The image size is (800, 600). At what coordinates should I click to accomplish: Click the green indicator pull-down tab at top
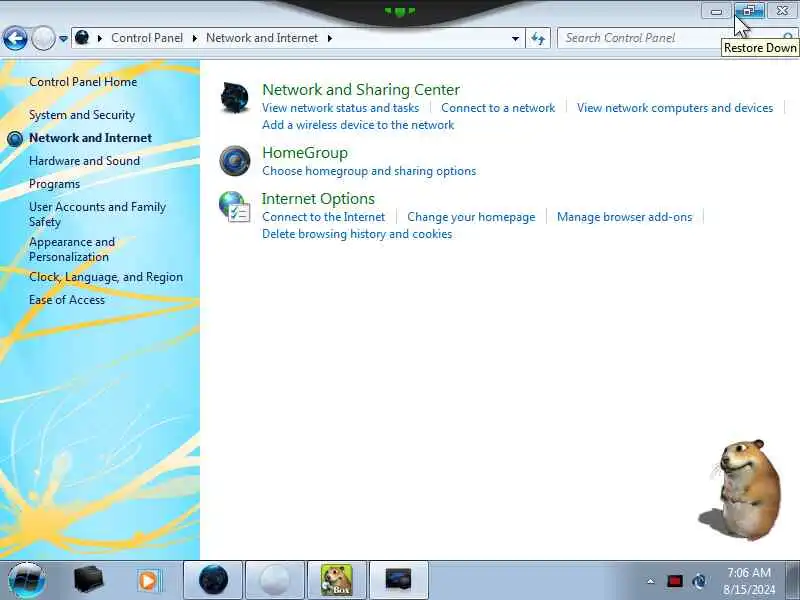pyautogui.click(x=400, y=11)
